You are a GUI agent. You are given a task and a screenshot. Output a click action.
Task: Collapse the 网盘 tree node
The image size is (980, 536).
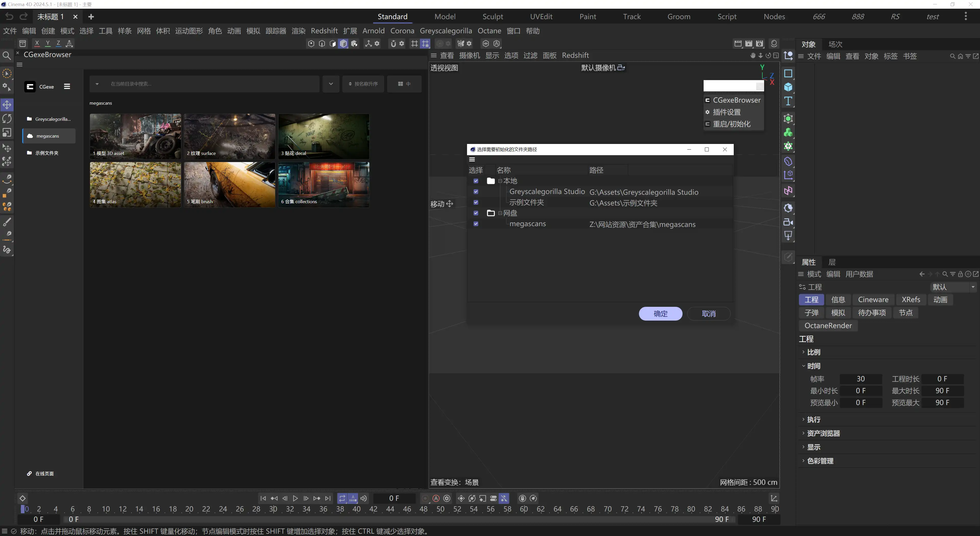(x=500, y=213)
